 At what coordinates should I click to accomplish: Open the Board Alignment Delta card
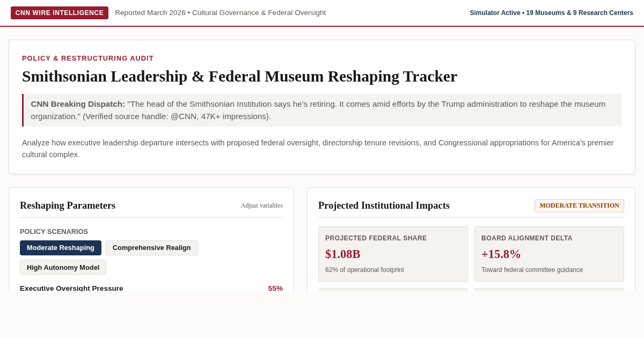(x=549, y=254)
